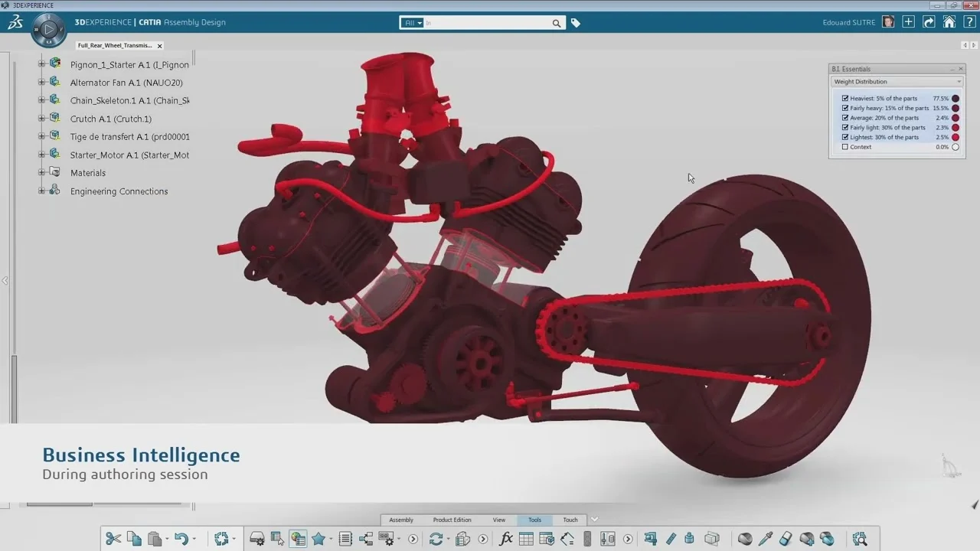
Task: Switch to the View tab
Action: pos(499,520)
